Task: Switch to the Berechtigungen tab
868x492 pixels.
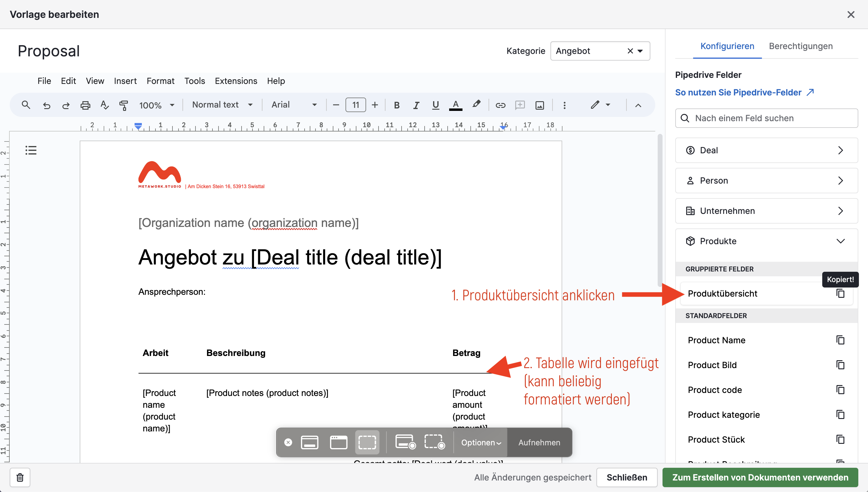Action: click(x=800, y=46)
